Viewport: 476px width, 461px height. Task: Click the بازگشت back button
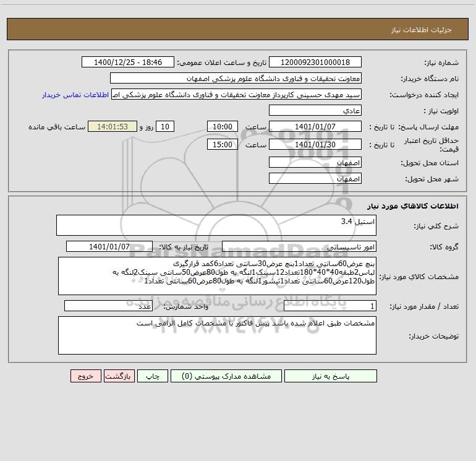click(x=119, y=376)
